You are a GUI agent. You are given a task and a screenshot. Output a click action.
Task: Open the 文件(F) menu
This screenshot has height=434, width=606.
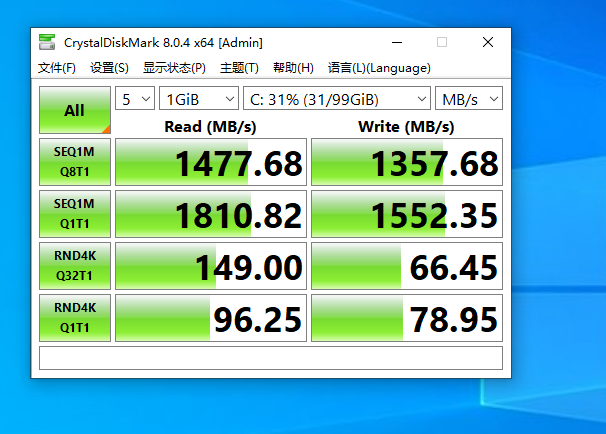(x=57, y=68)
